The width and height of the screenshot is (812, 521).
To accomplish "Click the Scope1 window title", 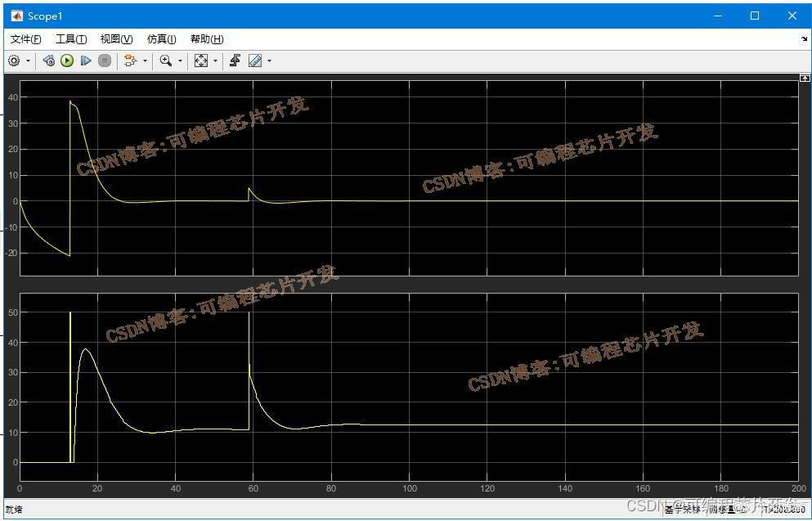I will click(45, 16).
